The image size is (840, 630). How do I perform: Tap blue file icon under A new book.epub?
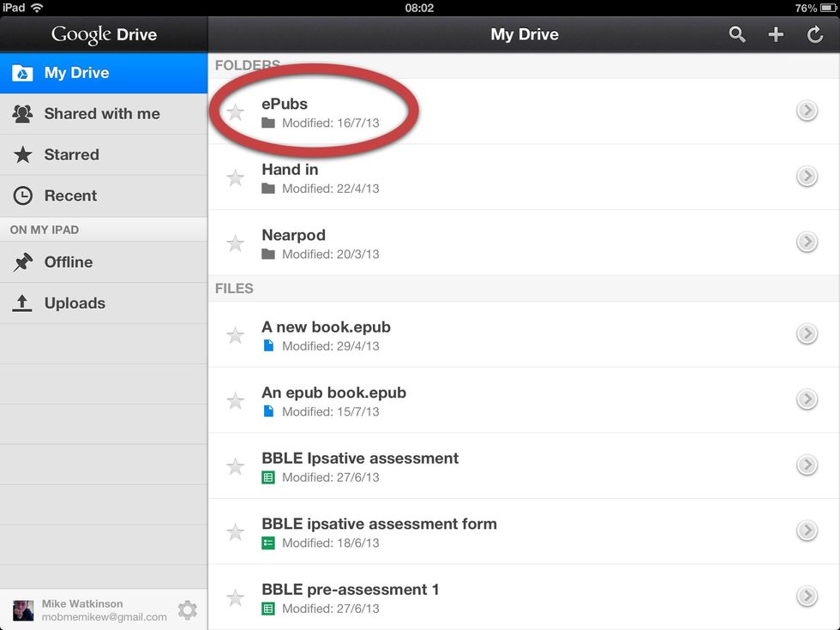[268, 345]
